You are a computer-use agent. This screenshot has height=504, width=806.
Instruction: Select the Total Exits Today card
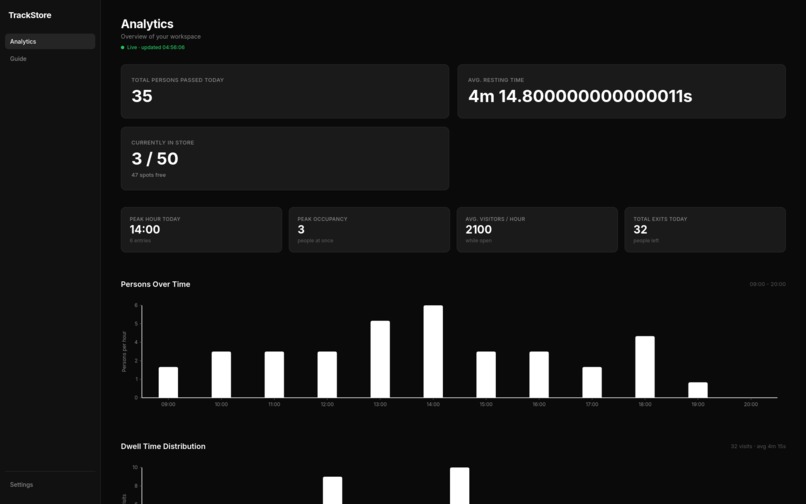coord(705,230)
